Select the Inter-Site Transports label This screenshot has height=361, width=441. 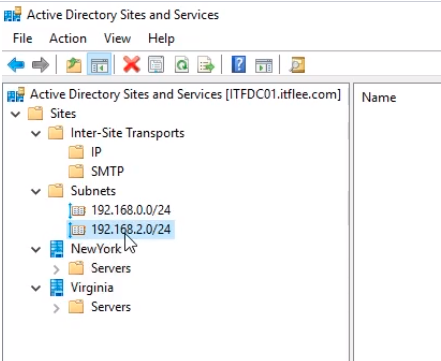pyautogui.click(x=127, y=133)
